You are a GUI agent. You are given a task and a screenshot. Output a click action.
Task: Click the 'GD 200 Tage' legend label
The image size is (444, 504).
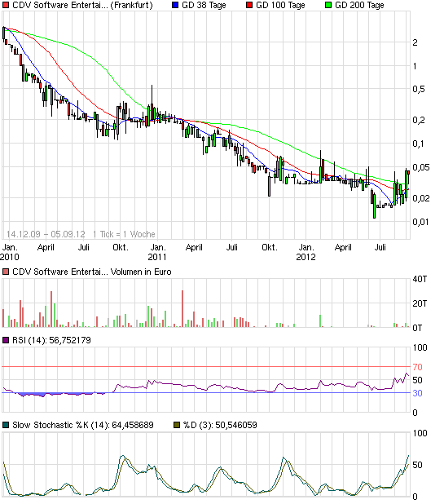[x=359, y=5]
